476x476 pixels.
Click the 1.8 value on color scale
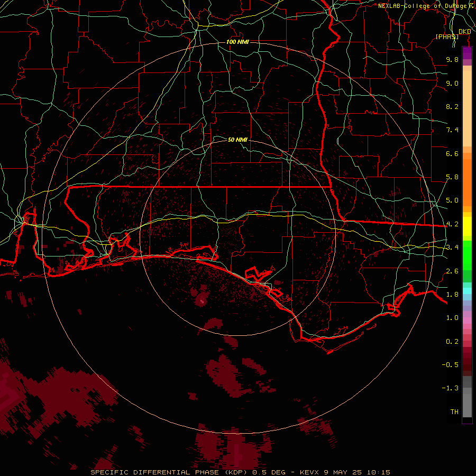click(x=452, y=295)
